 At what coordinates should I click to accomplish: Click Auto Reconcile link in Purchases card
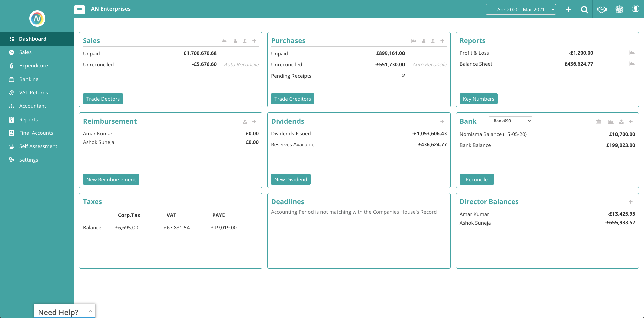pyautogui.click(x=430, y=65)
